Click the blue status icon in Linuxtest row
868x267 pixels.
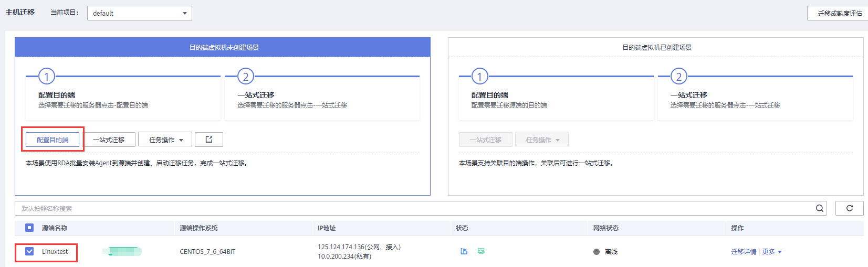(464, 251)
